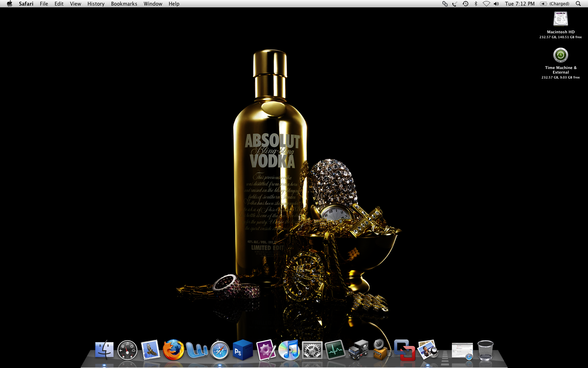Open the Mail app in the Dock
The height and width of the screenshot is (368, 588).
(x=150, y=350)
